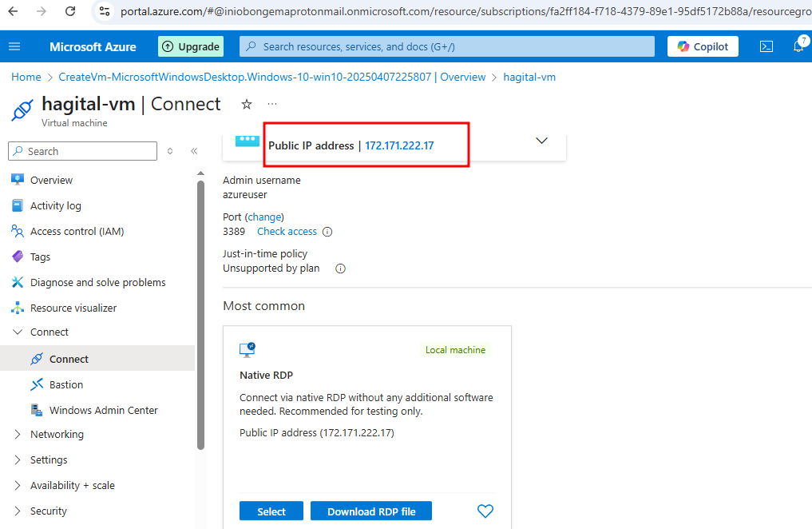Screen dimensions: 812x529
Task: Click the change port link
Action: pos(264,217)
